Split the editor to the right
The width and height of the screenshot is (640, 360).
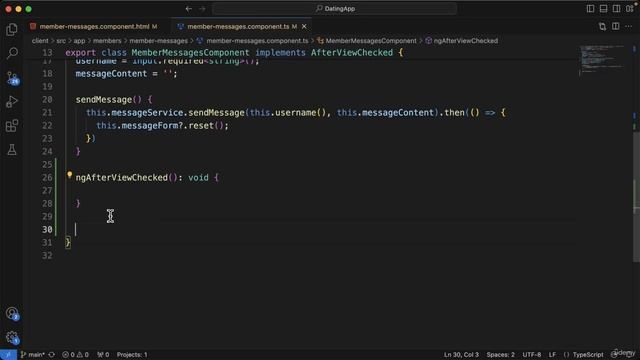click(x=616, y=27)
